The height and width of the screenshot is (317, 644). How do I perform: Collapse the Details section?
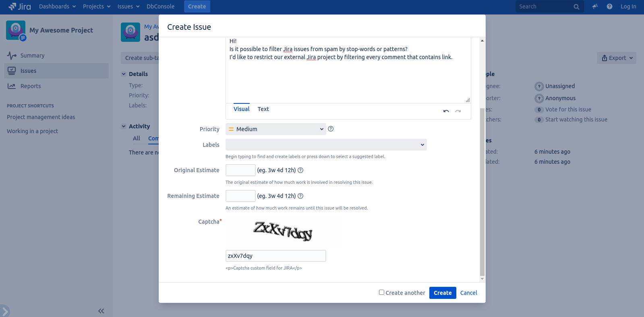coord(124,74)
